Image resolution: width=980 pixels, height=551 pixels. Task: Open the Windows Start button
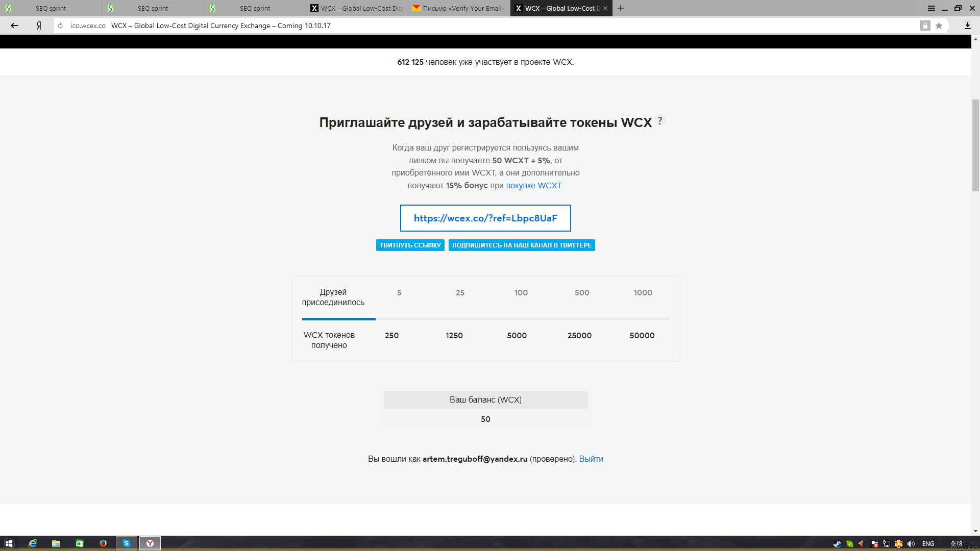[x=9, y=543]
